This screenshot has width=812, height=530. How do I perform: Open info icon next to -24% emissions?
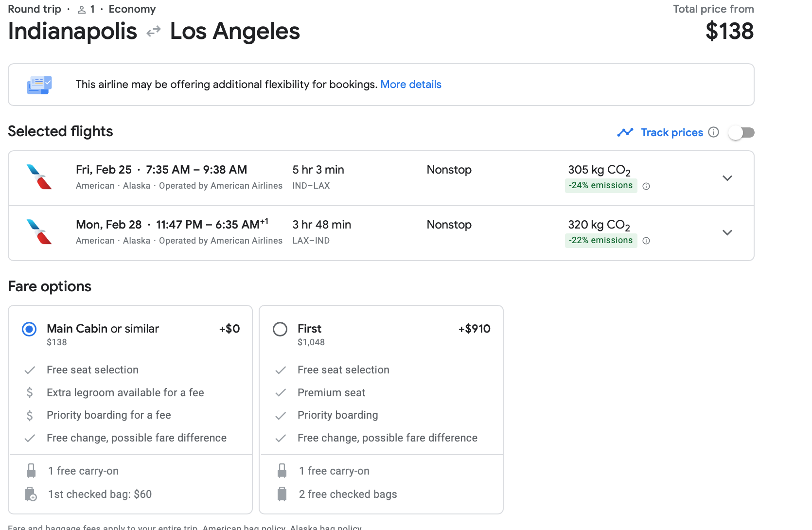coord(646,186)
